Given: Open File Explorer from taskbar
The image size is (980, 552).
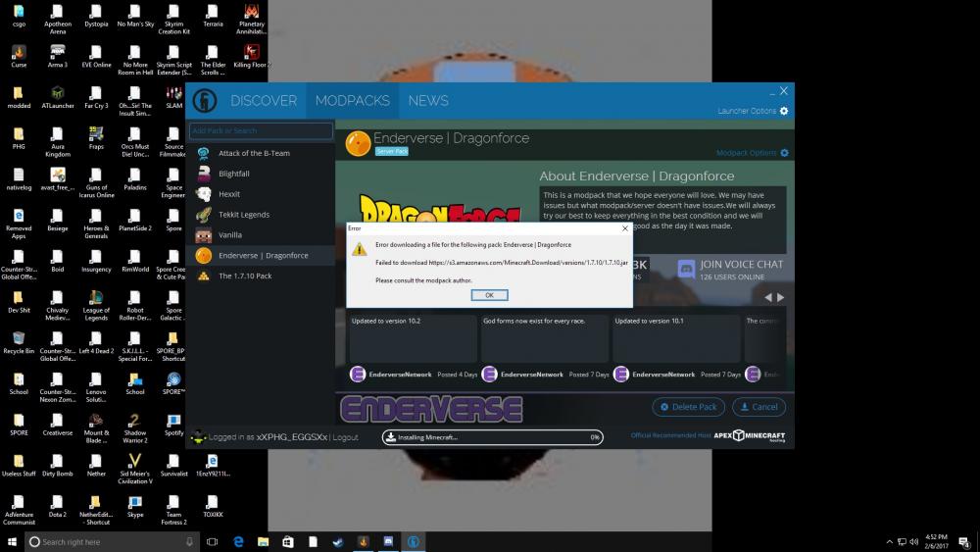Looking at the screenshot, I should coord(263,542).
